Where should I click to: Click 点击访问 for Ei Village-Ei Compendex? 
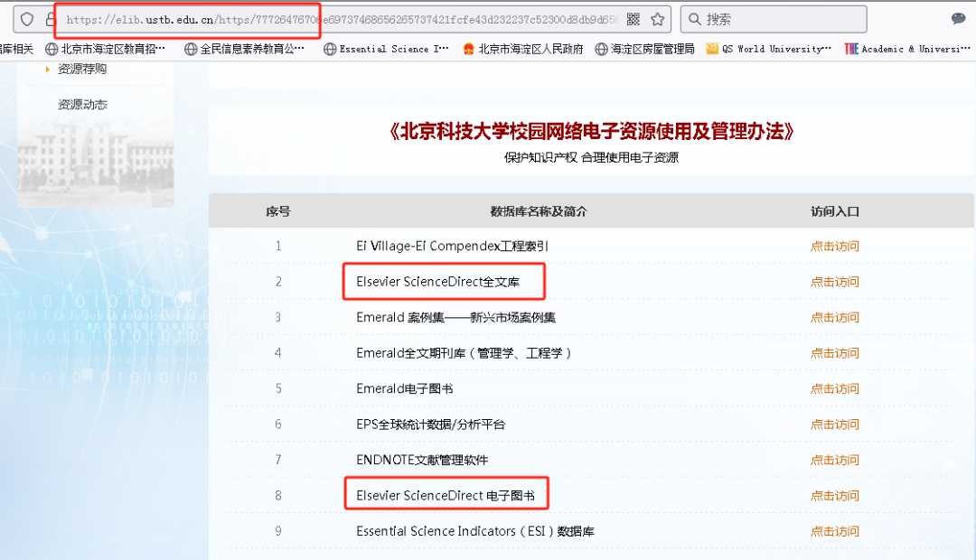pyautogui.click(x=835, y=247)
